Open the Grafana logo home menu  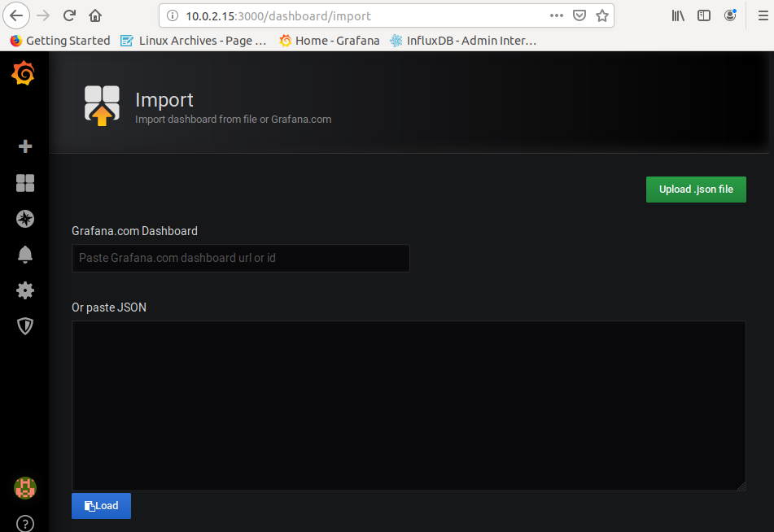24,73
